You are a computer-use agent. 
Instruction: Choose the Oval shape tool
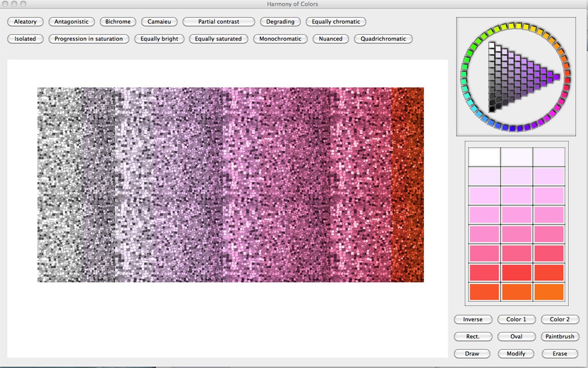tap(516, 337)
